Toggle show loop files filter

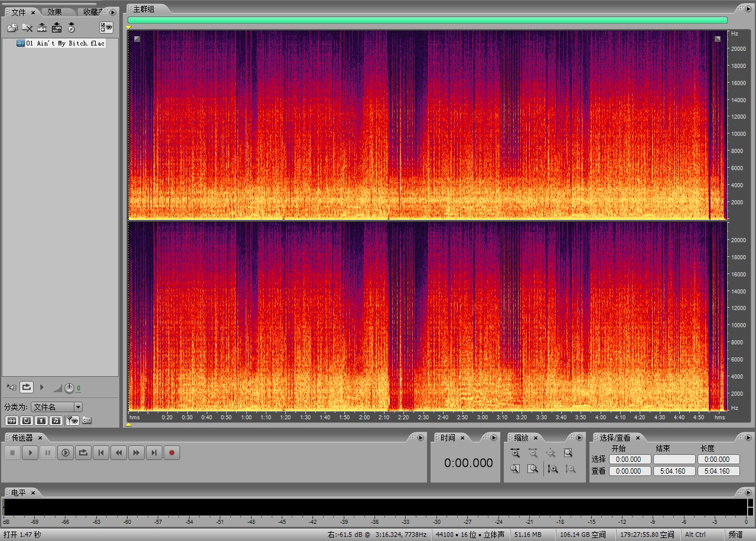pos(27,421)
